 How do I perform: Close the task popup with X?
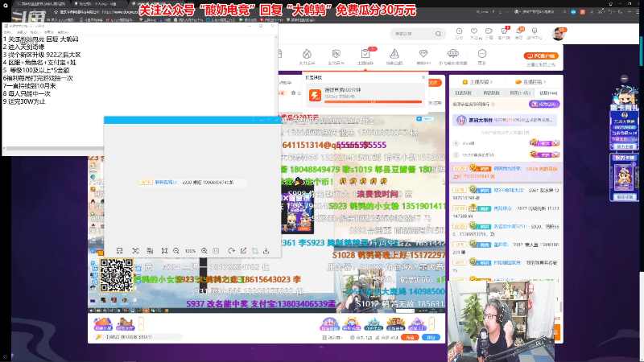(x=423, y=77)
